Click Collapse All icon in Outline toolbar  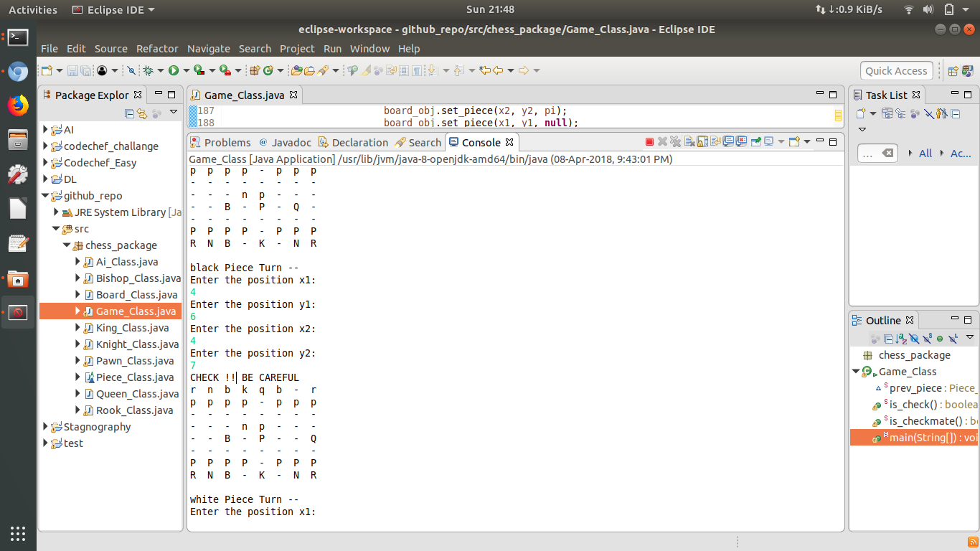888,339
